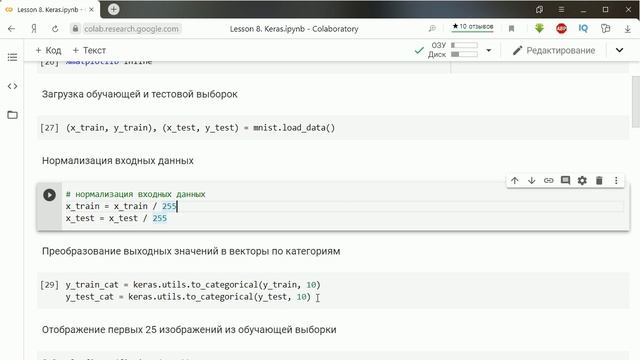
Task: Open the green download extension icon
Action: pos(540,28)
